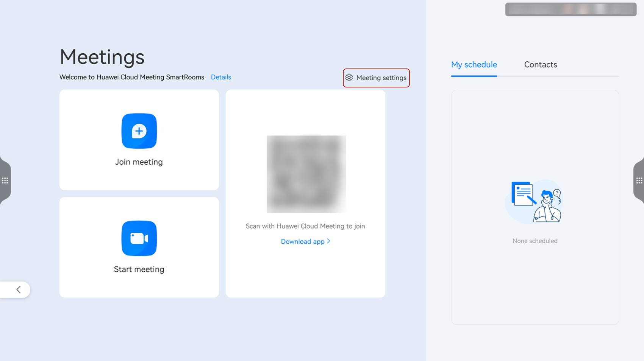This screenshot has height=361, width=644.
Task: Click the Join meeting plus icon
Action: 139,131
